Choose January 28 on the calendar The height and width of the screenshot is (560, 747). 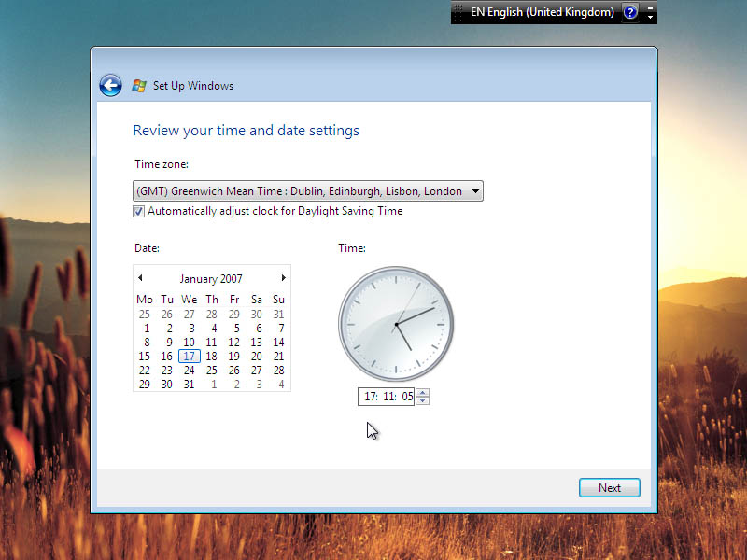(x=278, y=370)
